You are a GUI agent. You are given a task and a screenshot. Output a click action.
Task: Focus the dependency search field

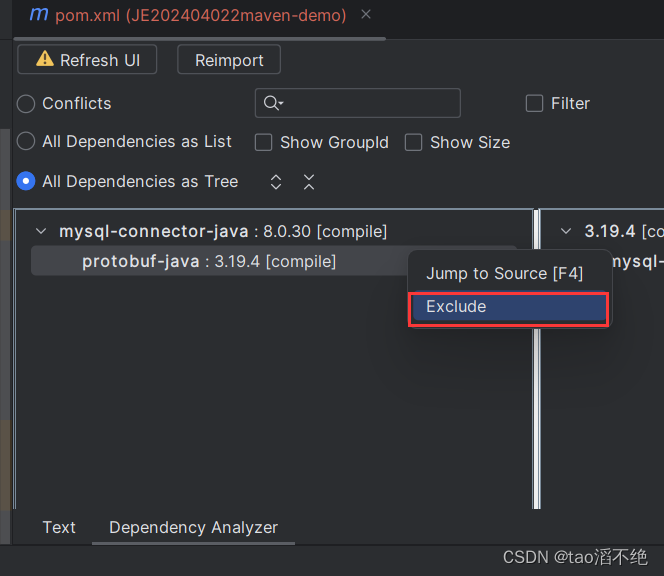coord(358,103)
